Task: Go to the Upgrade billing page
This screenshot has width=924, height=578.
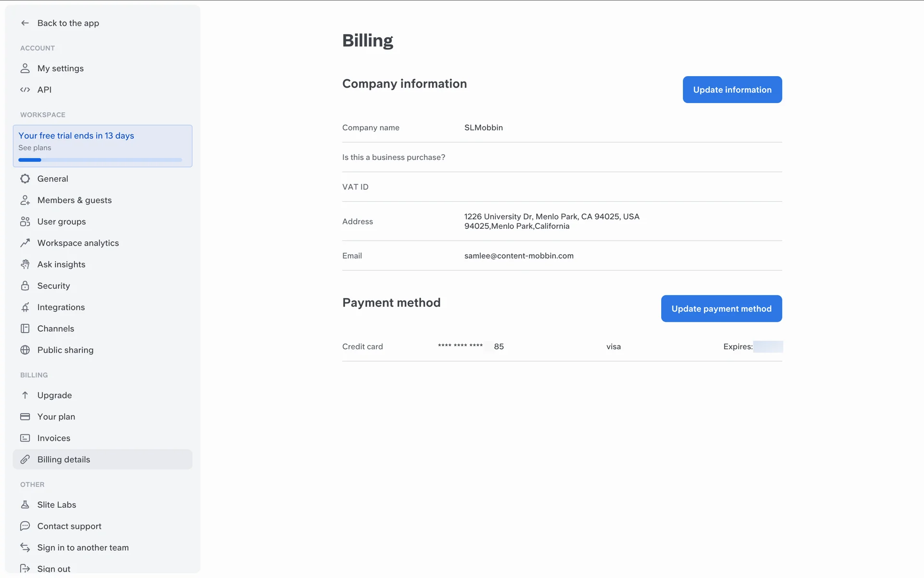Action: point(54,395)
